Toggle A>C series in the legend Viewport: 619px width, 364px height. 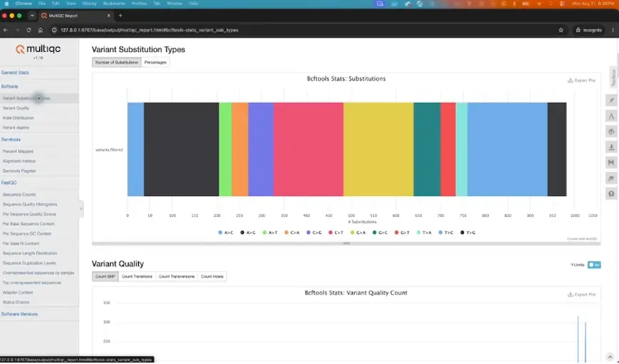coord(226,232)
